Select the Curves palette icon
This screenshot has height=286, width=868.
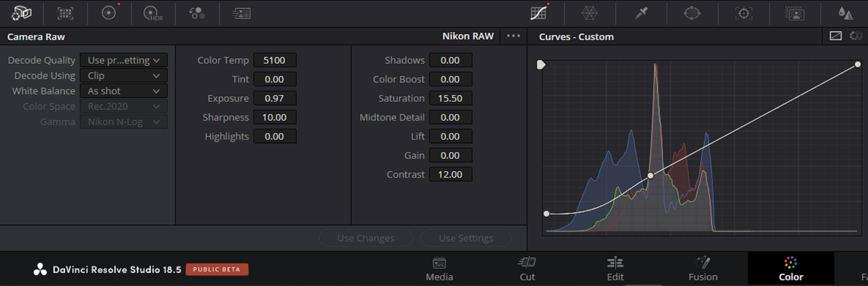pos(539,13)
